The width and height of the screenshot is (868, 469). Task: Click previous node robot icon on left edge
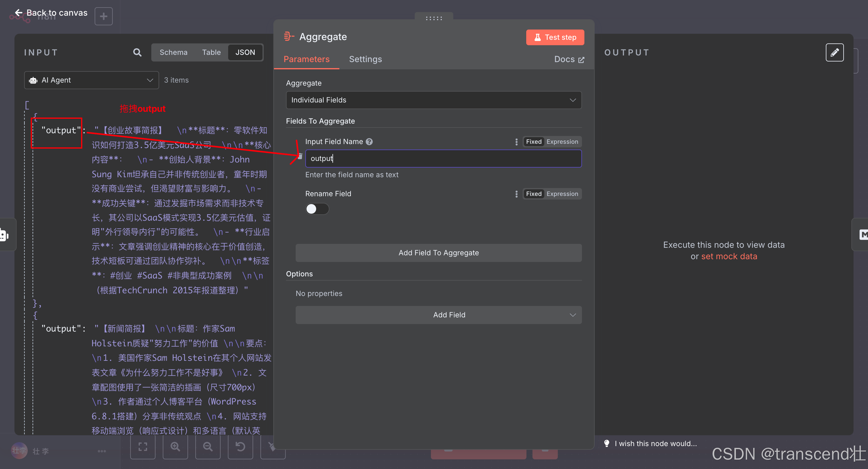[4, 235]
